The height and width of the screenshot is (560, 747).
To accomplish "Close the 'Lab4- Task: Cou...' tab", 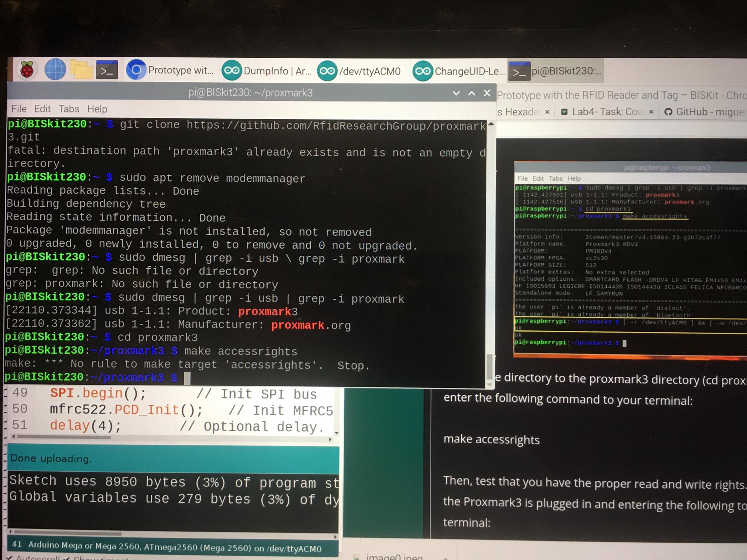I will 651,112.
